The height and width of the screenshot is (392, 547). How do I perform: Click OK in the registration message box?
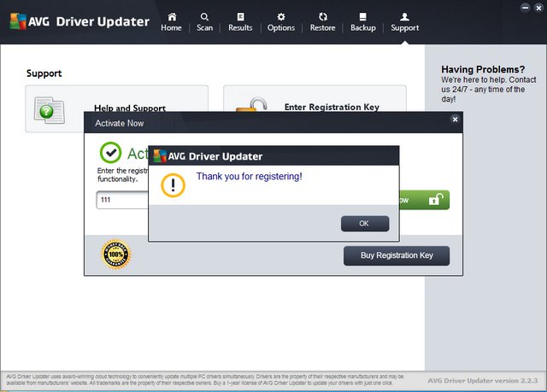point(365,224)
